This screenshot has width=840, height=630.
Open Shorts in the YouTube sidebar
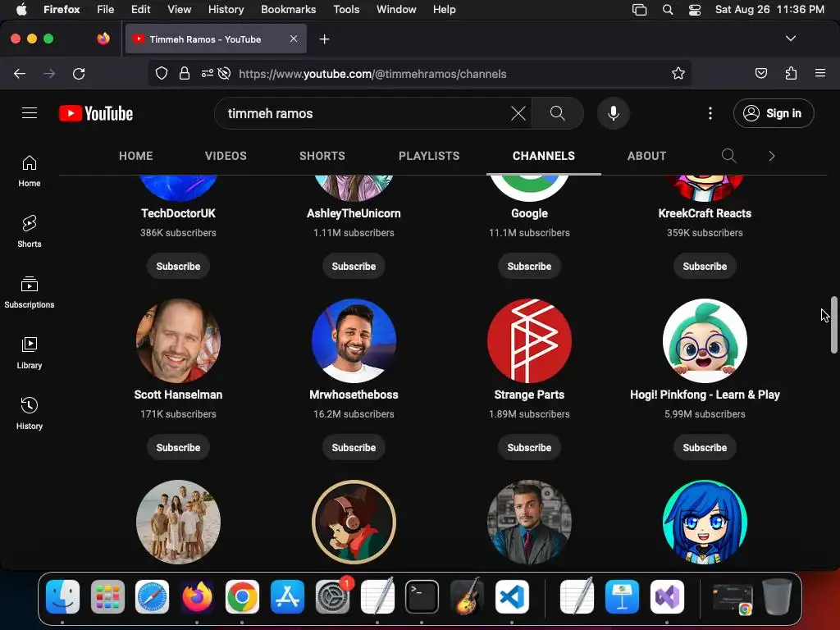pyautogui.click(x=30, y=231)
